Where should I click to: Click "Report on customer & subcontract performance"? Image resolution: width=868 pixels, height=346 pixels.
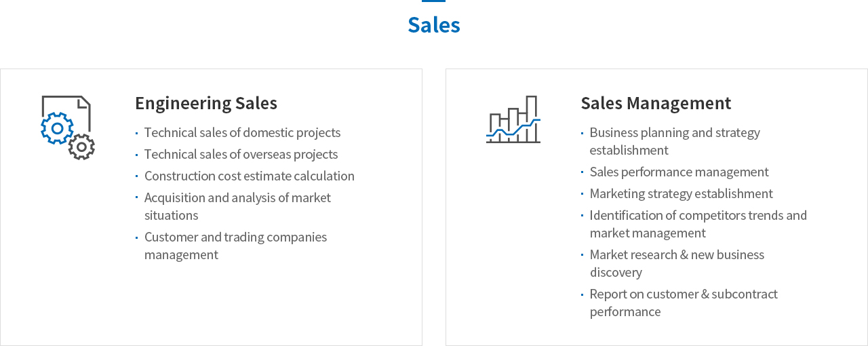click(683, 303)
